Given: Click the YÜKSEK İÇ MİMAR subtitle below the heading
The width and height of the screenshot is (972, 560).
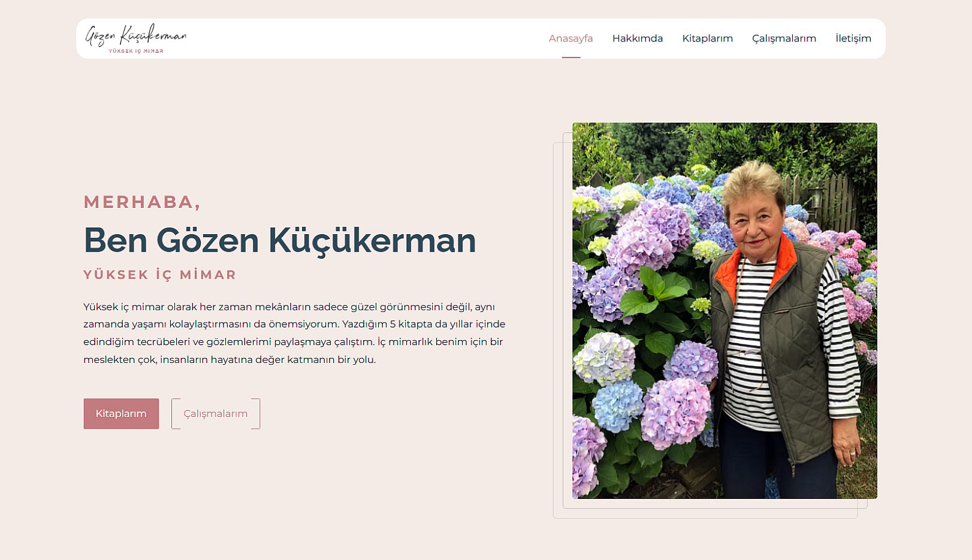Looking at the screenshot, I should pyautogui.click(x=160, y=274).
